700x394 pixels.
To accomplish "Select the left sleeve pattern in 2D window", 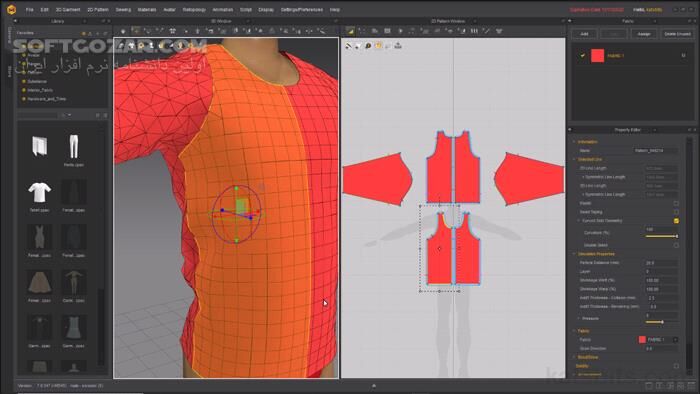I will [x=377, y=179].
